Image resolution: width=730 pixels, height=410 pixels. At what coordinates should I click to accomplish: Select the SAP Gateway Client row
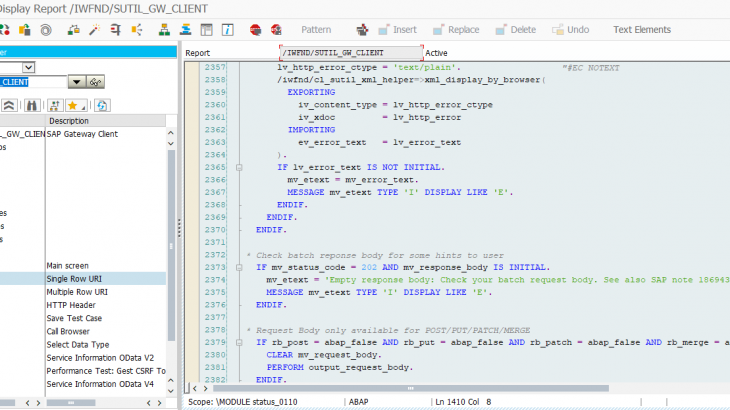(82, 134)
